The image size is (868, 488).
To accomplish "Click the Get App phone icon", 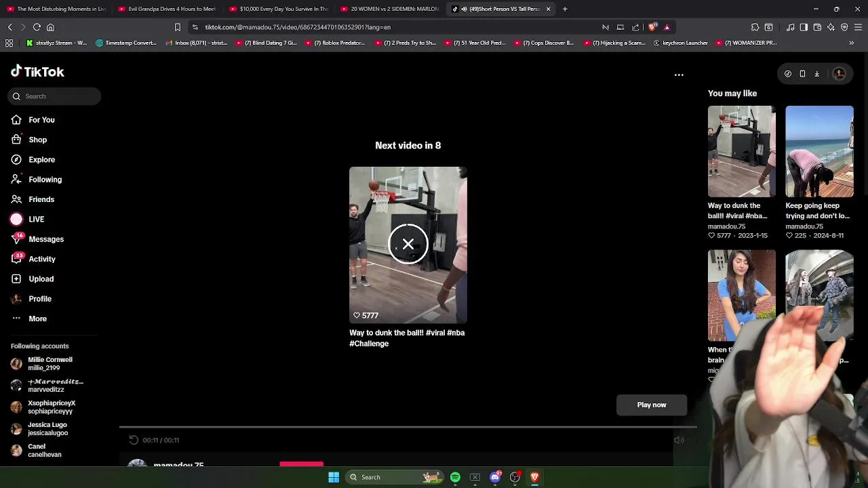I will [x=802, y=74].
